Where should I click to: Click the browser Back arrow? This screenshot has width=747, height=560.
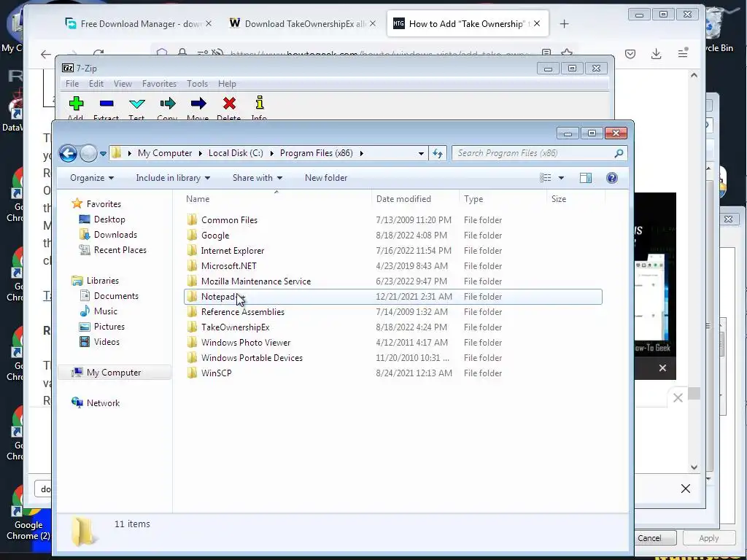pos(46,54)
